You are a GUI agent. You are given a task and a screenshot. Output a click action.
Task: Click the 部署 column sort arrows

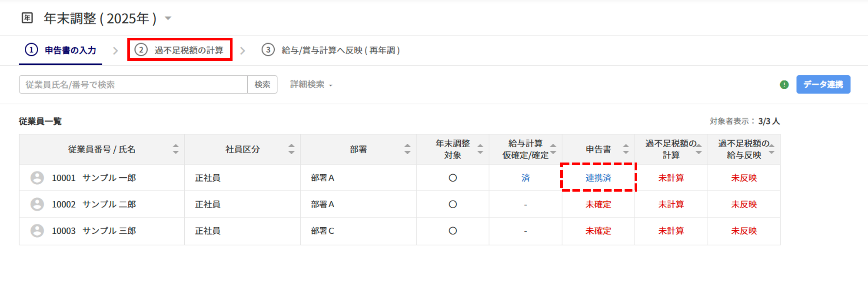407,149
